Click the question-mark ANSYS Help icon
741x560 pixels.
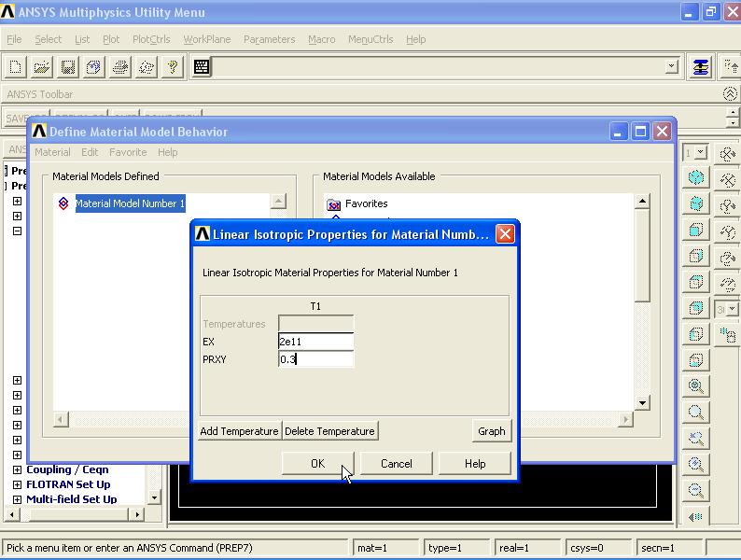(173, 67)
